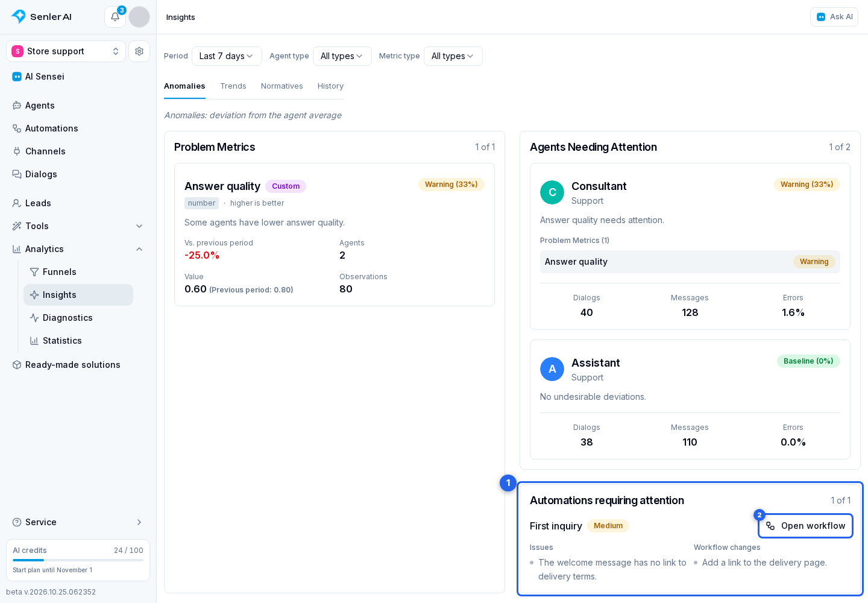Expand the Tools menu

(78, 226)
